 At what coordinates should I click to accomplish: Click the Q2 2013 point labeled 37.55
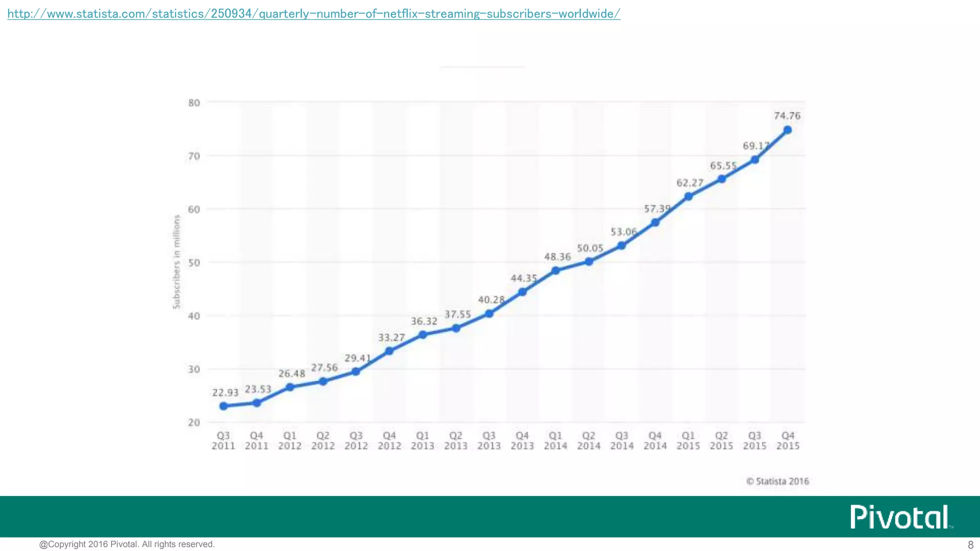pos(456,328)
